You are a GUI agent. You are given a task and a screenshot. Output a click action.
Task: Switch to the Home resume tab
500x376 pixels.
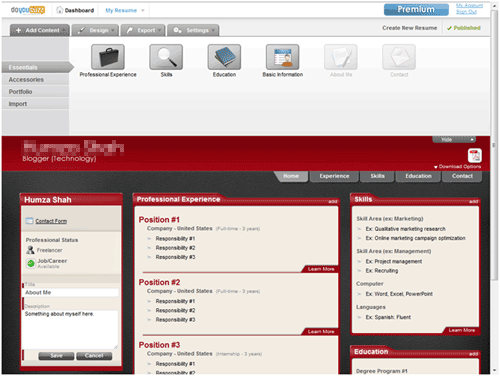(x=291, y=176)
